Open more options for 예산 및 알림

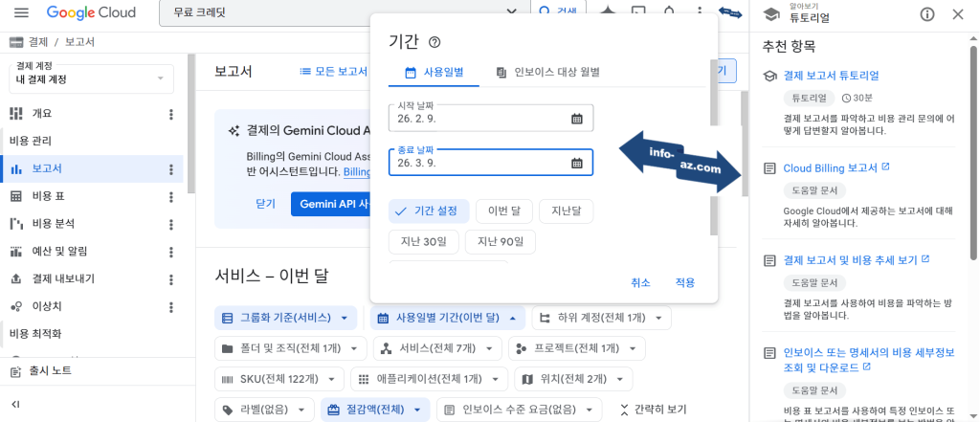pyautogui.click(x=171, y=252)
